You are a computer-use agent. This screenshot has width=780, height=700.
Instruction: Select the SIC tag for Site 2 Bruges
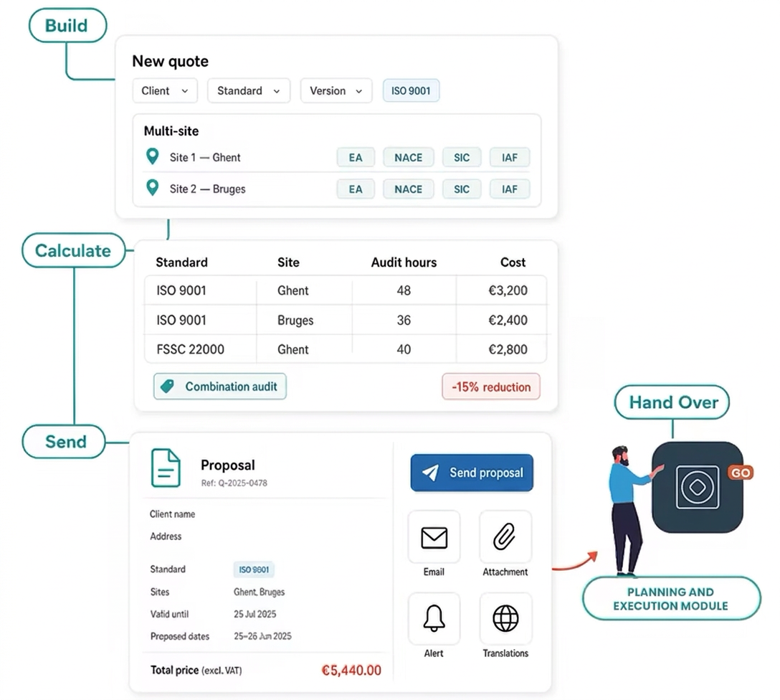[x=462, y=189]
